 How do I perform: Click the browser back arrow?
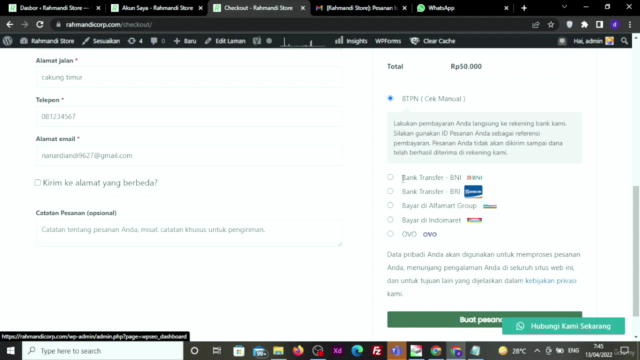10,24
